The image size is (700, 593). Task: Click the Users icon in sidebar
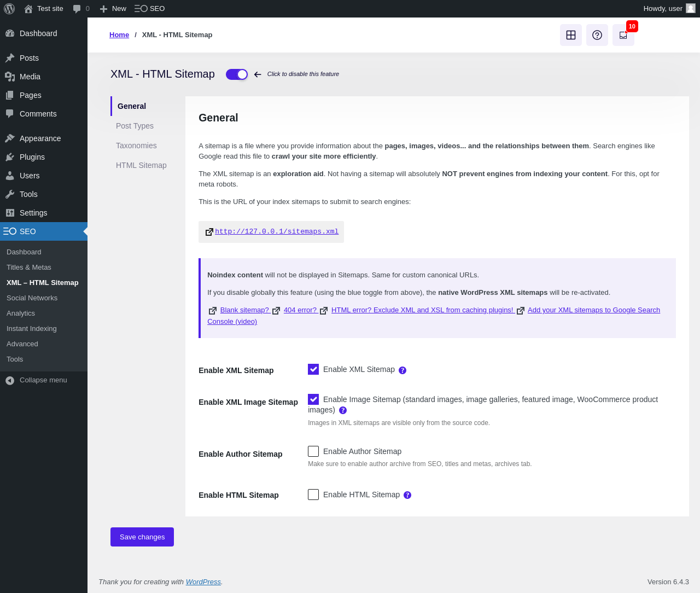[10, 176]
